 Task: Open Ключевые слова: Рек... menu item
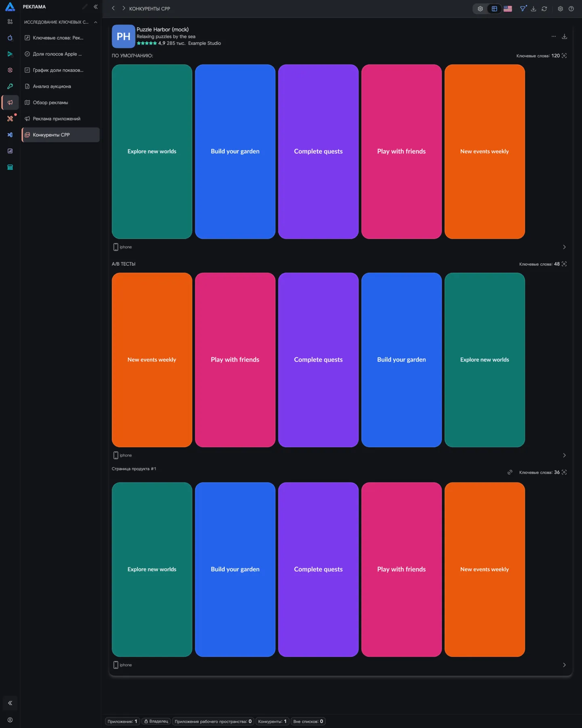pos(61,38)
